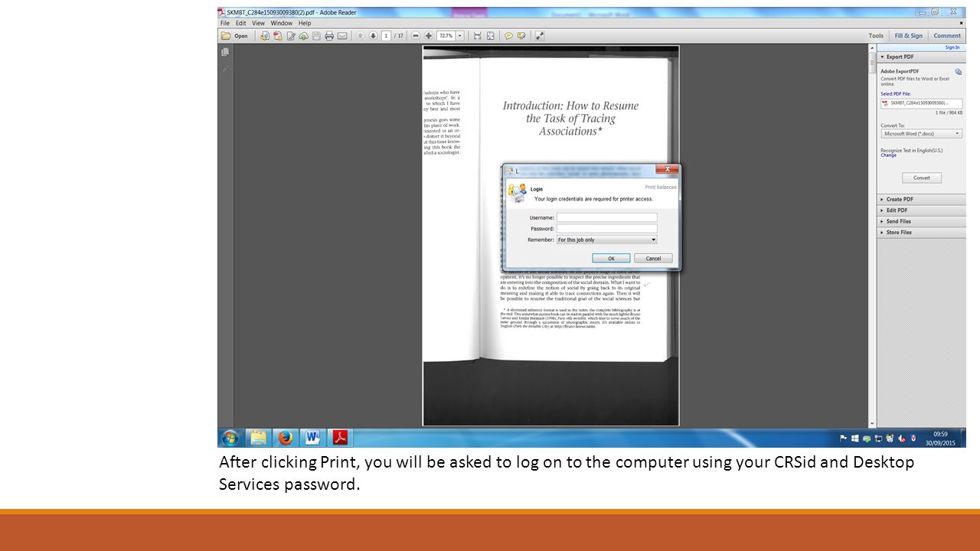Click the Email envelope toolbar icon
This screenshot has width=980, height=551.
coord(342,36)
